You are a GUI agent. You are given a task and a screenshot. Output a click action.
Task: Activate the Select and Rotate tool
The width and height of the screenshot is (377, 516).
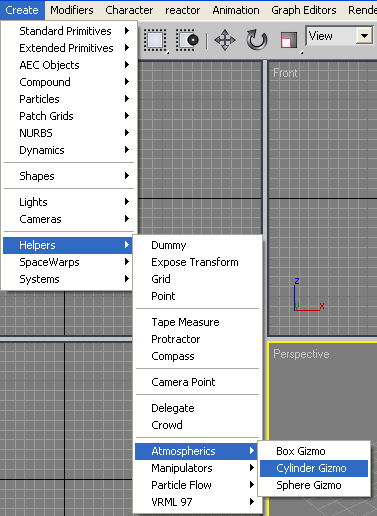coord(257,40)
